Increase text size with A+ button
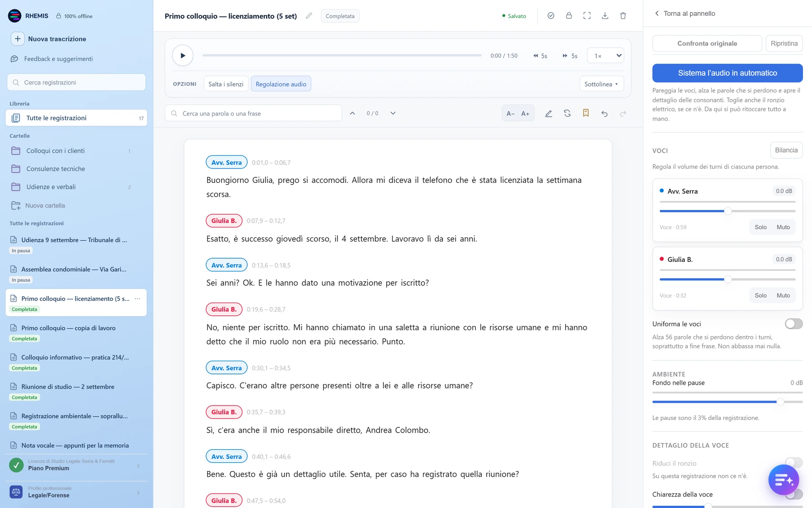 [526, 113]
